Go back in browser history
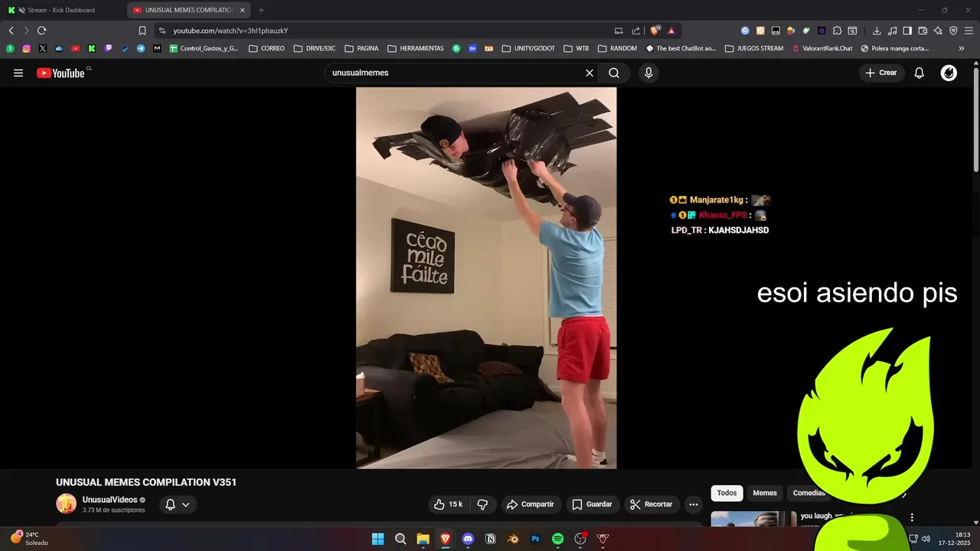This screenshot has height=551, width=980. (x=11, y=31)
